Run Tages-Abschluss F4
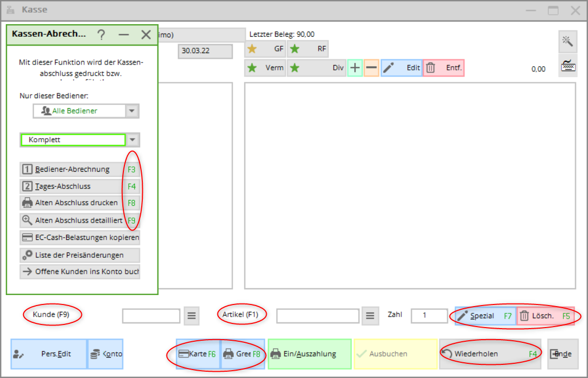This screenshot has width=588, height=378. click(x=80, y=186)
